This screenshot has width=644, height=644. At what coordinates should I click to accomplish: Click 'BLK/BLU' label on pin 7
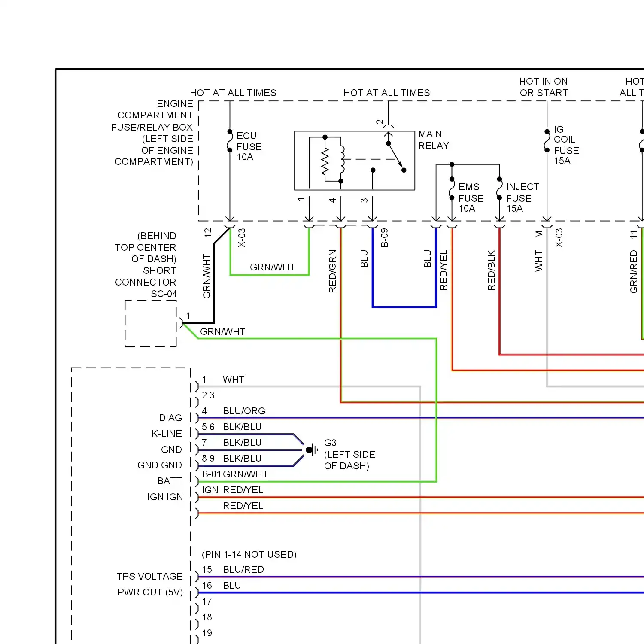point(242,442)
